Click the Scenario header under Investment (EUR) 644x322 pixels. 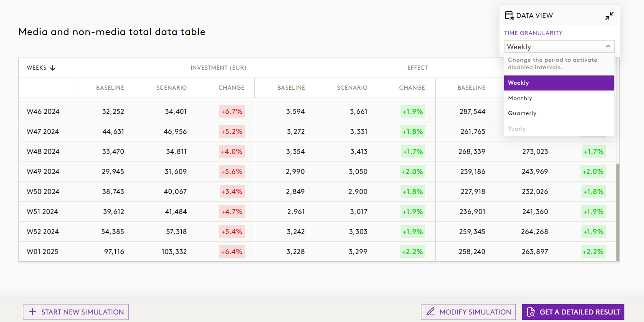(x=172, y=88)
